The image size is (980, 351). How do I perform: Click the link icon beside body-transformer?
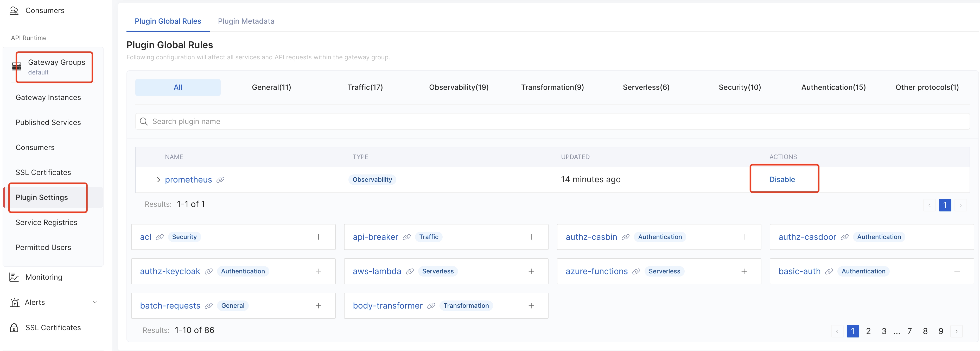tap(431, 306)
